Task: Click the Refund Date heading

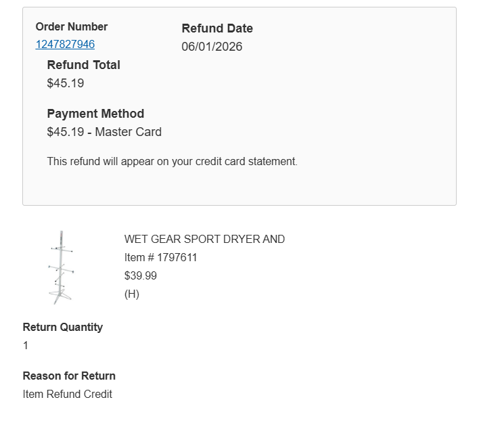Action: (x=217, y=28)
